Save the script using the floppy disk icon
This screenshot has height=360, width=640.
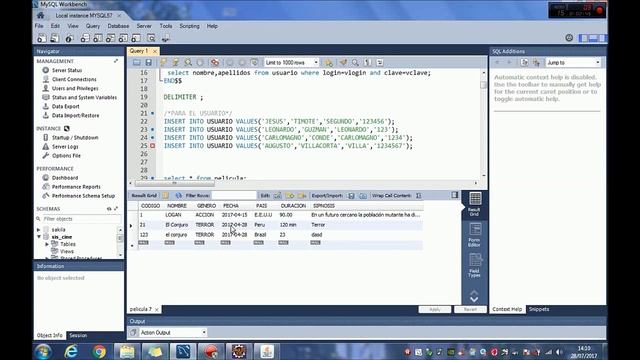[x=149, y=62]
